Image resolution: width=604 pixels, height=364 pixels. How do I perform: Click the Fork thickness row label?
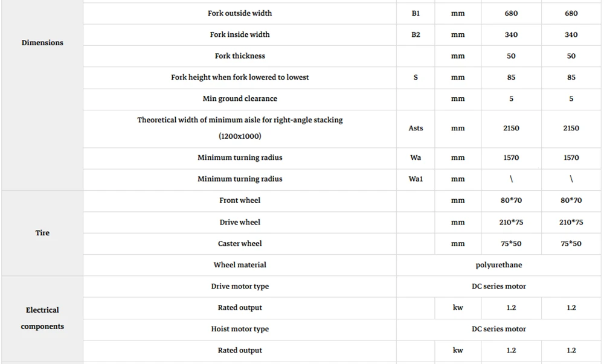[240, 56]
